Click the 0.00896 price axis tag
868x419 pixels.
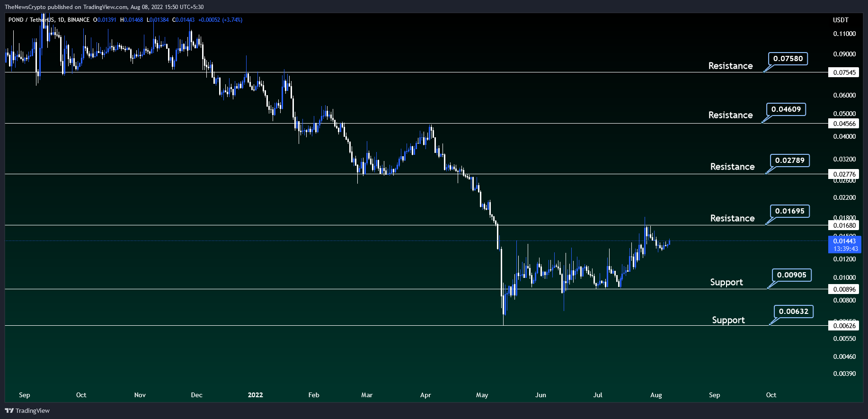point(844,289)
